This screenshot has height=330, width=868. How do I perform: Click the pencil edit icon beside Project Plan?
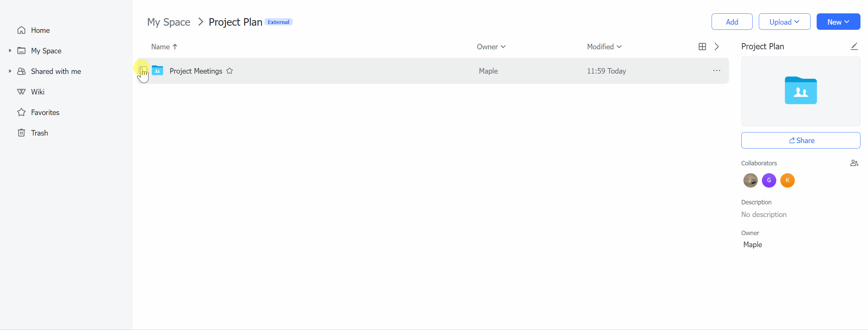pos(854,47)
